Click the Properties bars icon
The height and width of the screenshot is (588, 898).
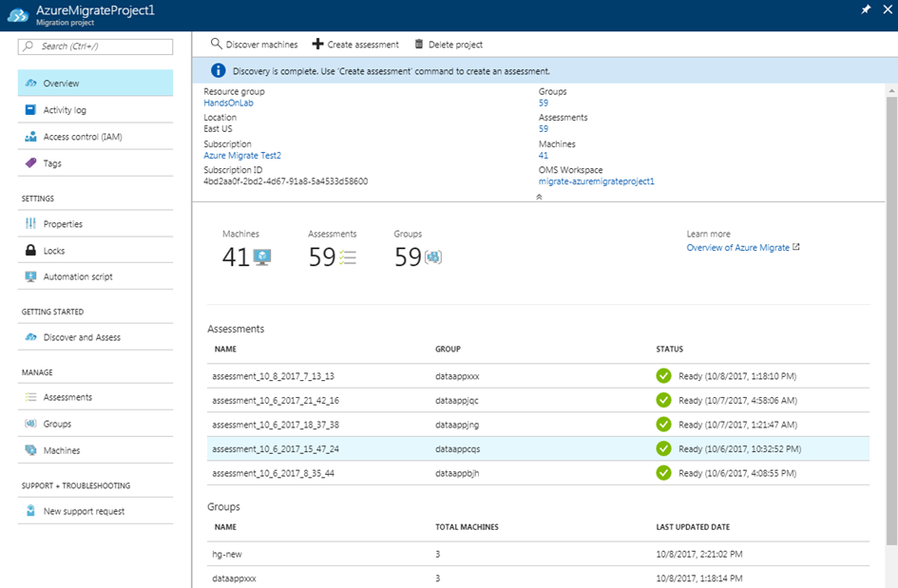(x=31, y=223)
